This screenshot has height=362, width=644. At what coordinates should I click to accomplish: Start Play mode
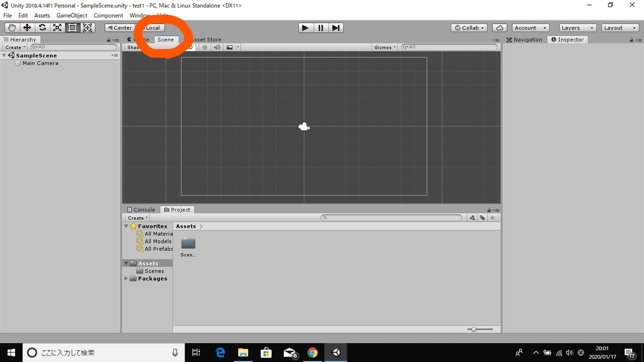(x=305, y=28)
